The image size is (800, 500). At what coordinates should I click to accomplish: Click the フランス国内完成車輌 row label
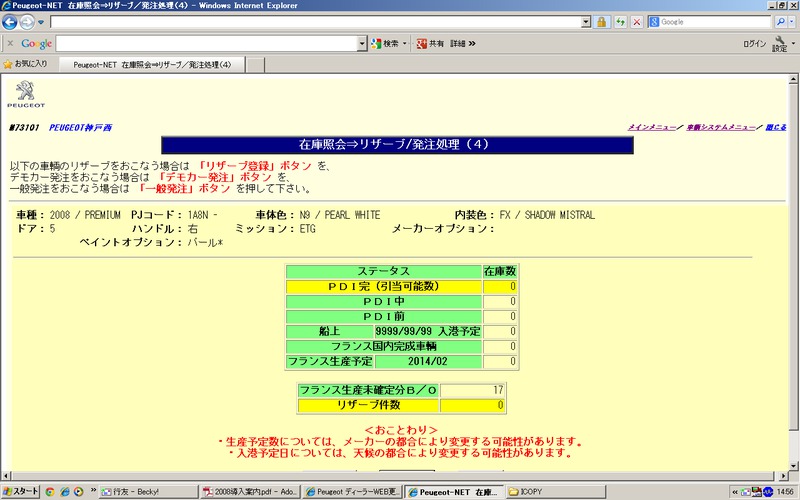click(384, 346)
